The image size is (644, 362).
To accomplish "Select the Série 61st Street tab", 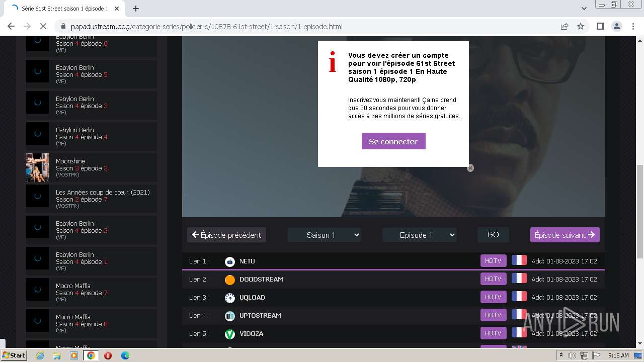I will pyautogui.click(x=64, y=9).
